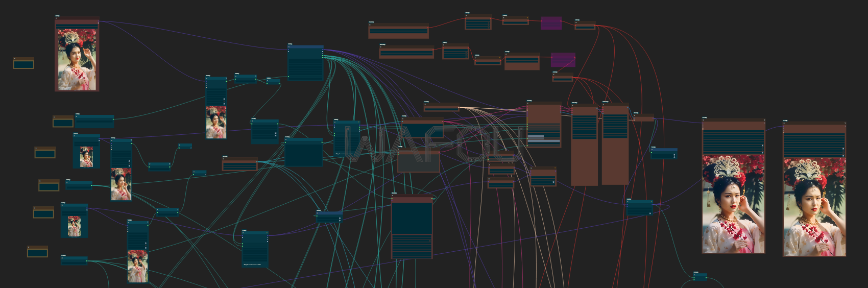The height and width of the screenshot is (288, 868).
Task: Select the right tall brown sampler node
Action: [615, 146]
